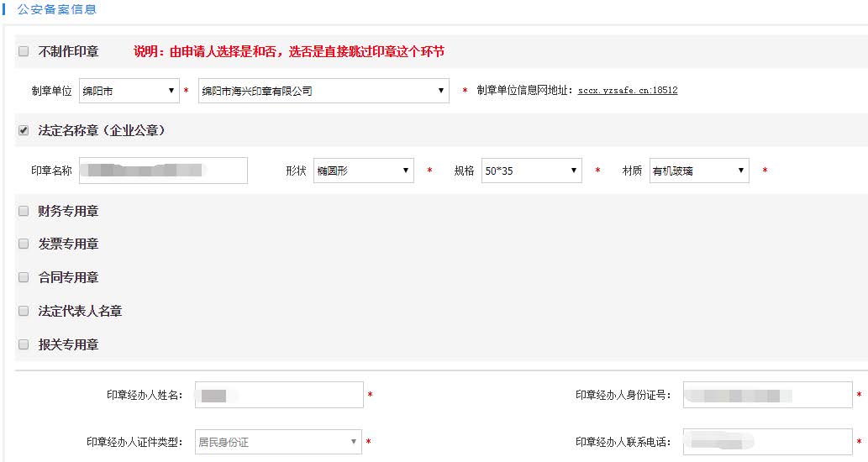
Task: Tick 法定代表人名章 checkbox
Action: 24,311
